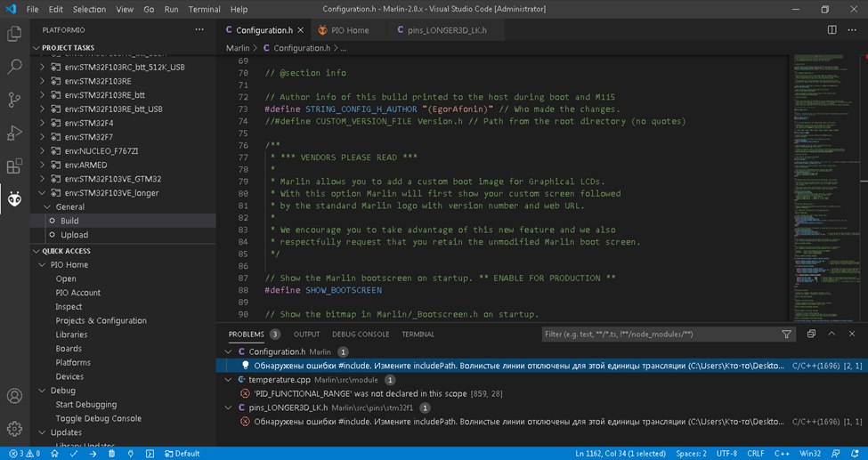This screenshot has width=868, height=460.
Task: Click Serial Monitor plug icon in status bar
Action: tap(131, 454)
